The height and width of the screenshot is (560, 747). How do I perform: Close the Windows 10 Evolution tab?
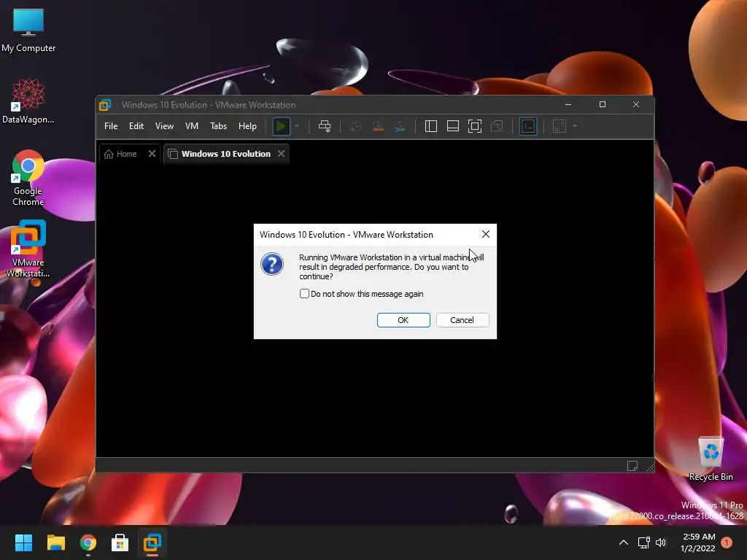click(x=281, y=154)
